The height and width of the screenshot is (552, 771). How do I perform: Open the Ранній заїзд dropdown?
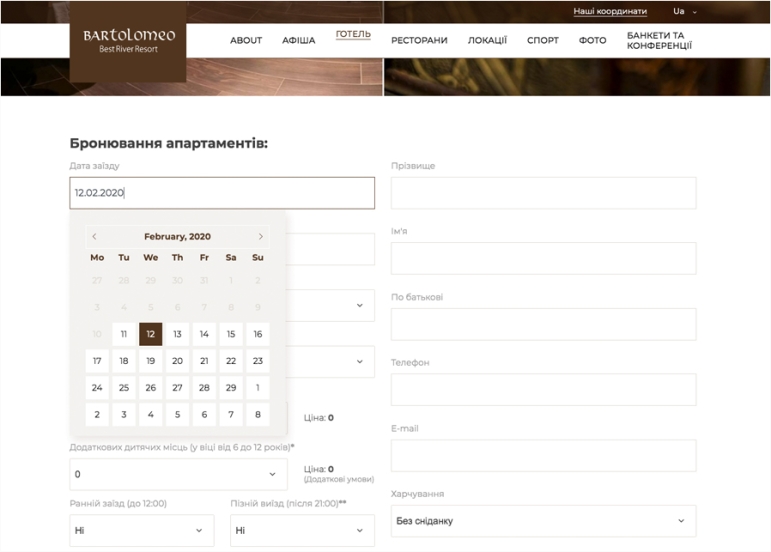click(x=141, y=530)
